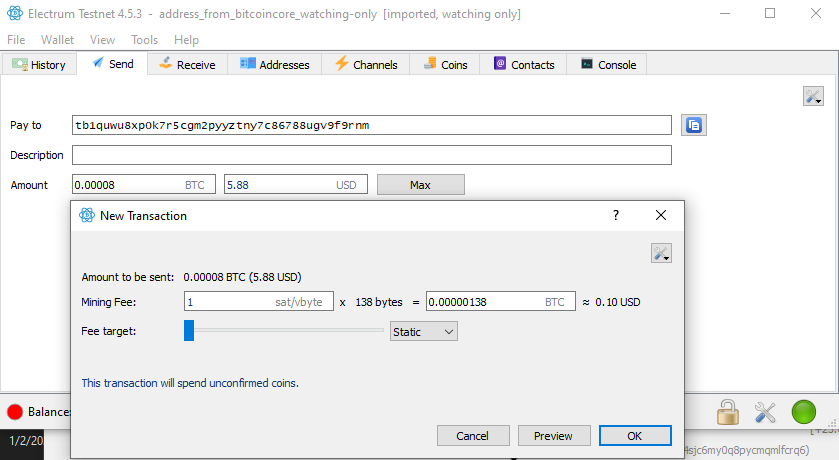This screenshot has height=460, width=839.
Task: Expand the Static fee type dropdown
Action: [423, 332]
